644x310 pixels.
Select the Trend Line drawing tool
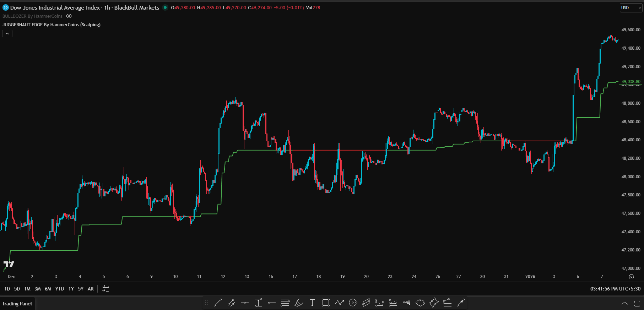pyautogui.click(x=218, y=303)
